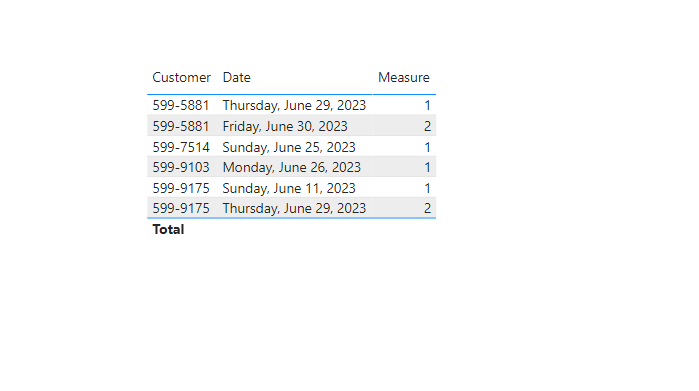Click date Monday, June 26, 2023

pyautogui.click(x=291, y=167)
